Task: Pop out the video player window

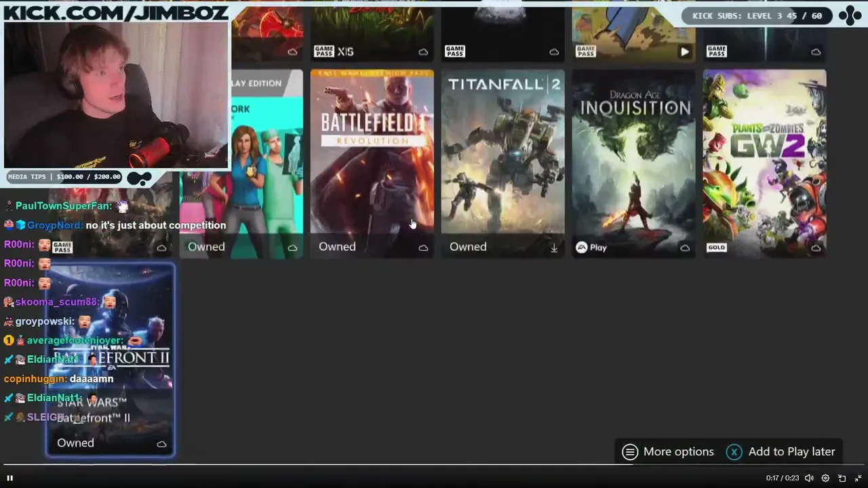Action: [842, 478]
